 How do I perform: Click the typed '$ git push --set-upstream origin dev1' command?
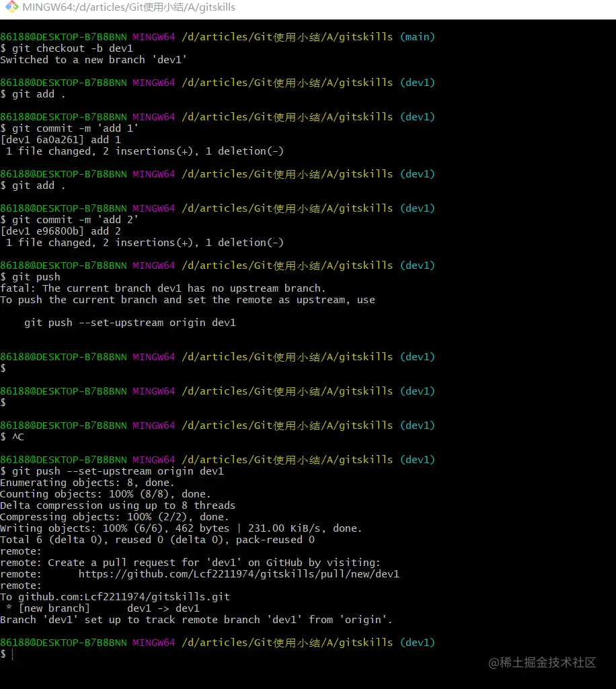tap(112, 471)
